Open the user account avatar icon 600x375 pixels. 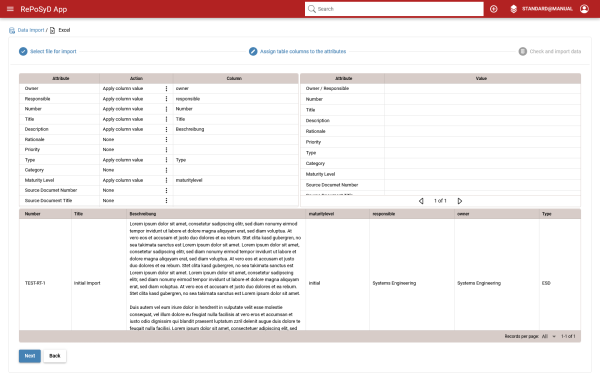[584, 9]
